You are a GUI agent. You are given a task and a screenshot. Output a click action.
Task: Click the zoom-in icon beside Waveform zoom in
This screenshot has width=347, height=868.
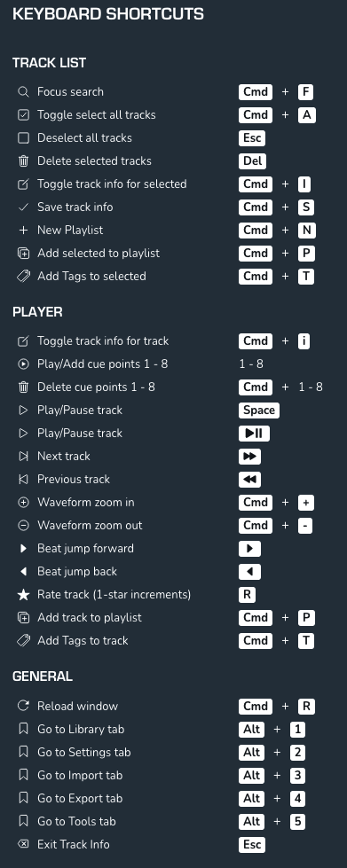coord(23,503)
